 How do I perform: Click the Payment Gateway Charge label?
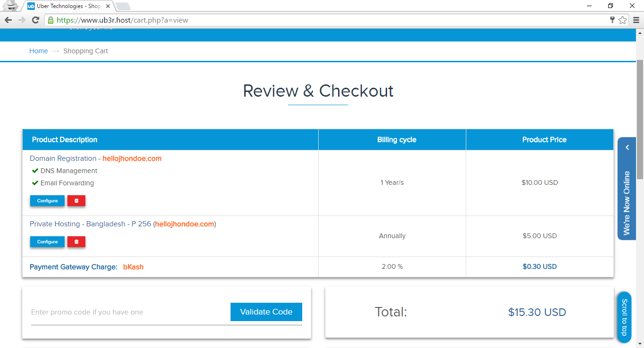[x=74, y=267]
